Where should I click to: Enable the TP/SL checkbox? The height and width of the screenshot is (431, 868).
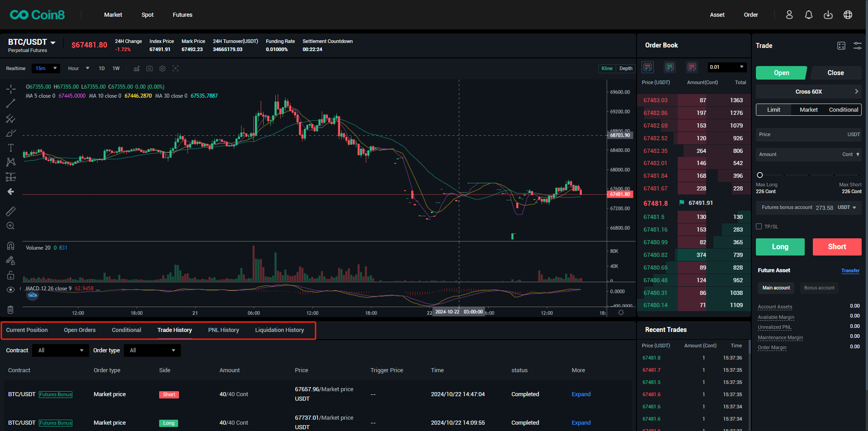[759, 227]
